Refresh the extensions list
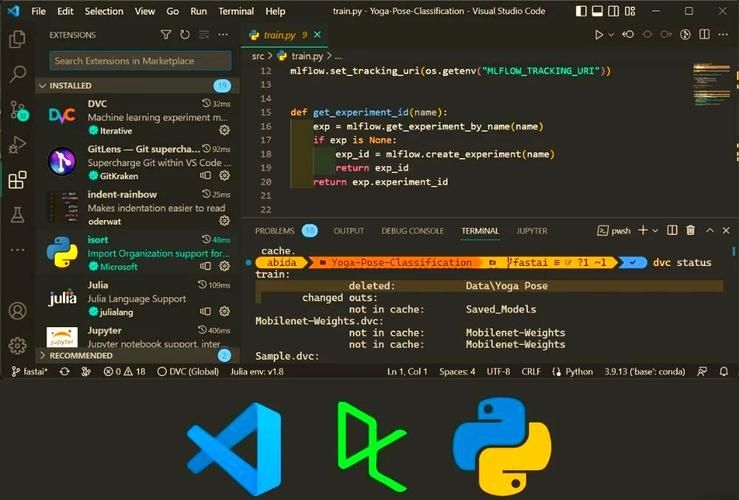739x500 pixels. tap(185, 35)
